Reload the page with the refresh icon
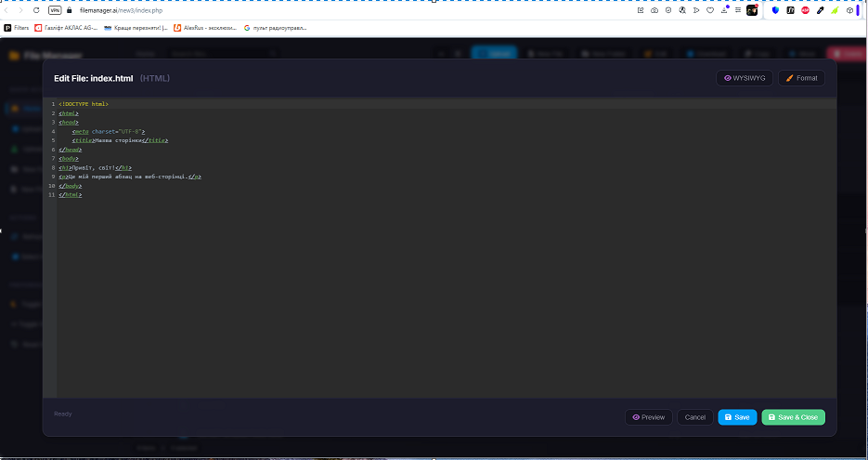The image size is (868, 460). click(x=36, y=10)
